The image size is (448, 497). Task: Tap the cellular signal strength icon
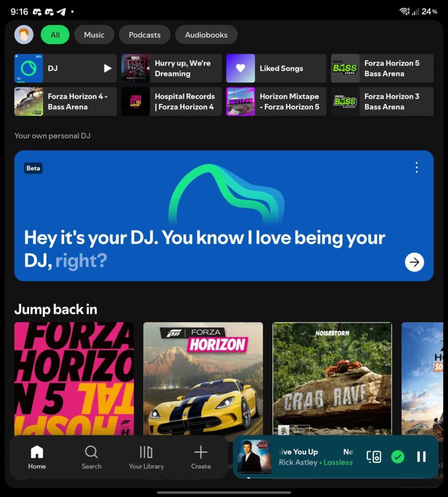pyautogui.click(x=415, y=12)
